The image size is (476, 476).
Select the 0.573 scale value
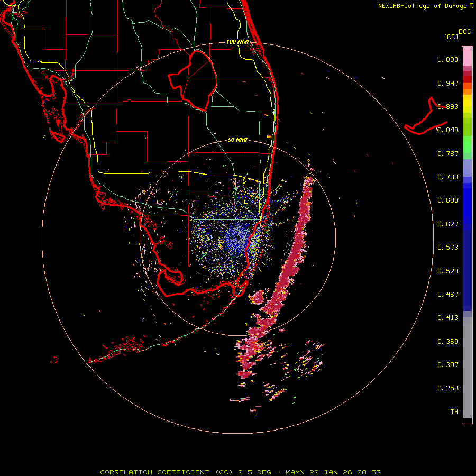(x=448, y=248)
